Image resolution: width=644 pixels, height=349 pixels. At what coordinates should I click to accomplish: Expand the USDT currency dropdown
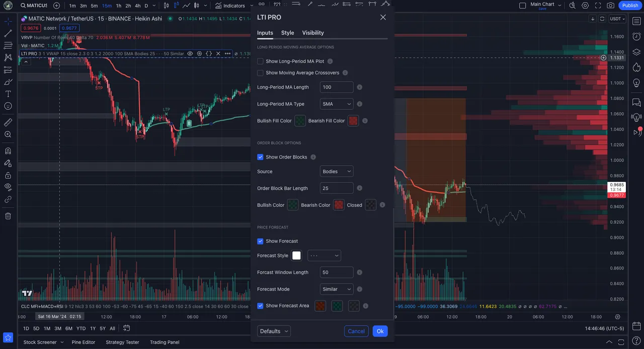(x=617, y=19)
